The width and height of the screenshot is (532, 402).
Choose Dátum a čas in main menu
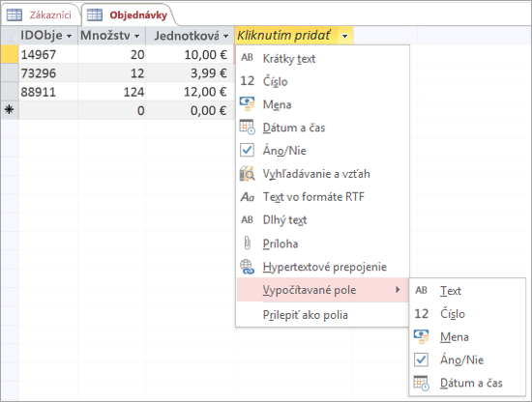(322, 128)
